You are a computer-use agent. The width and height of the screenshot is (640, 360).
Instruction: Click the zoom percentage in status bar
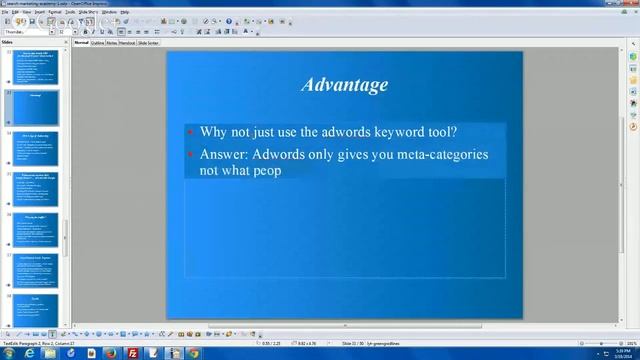click(x=632, y=344)
